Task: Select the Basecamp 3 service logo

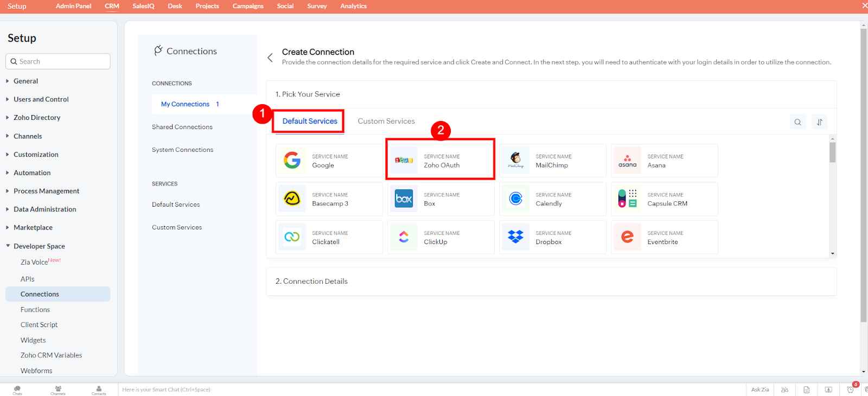Action: 292,199
